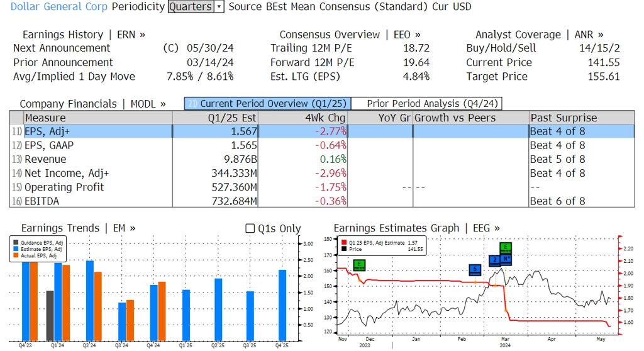This screenshot has height=351, width=644.
Task: Select row 14 Net Income, Adj+
Action: (x=321, y=174)
